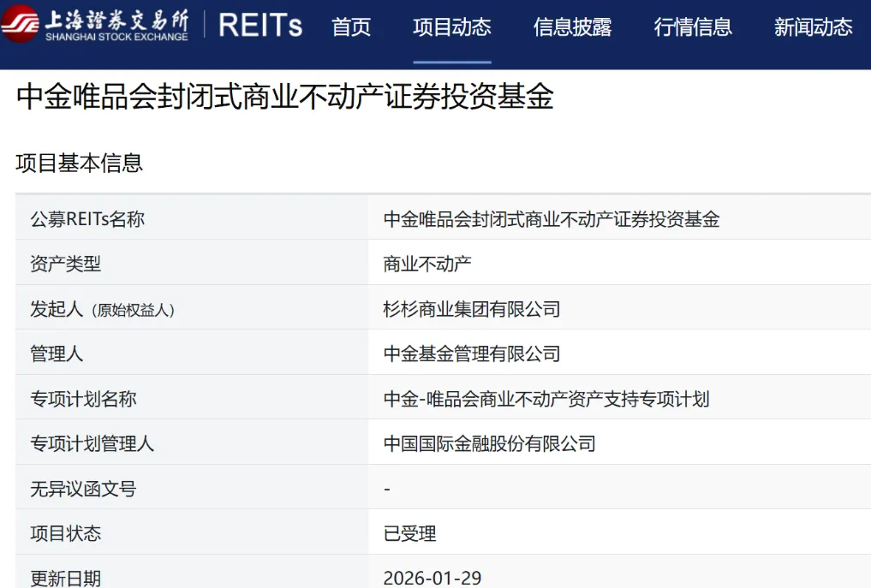This screenshot has width=871, height=588.
Task: Click the Shanghai Stock Exchange logo
Action: click(94, 24)
